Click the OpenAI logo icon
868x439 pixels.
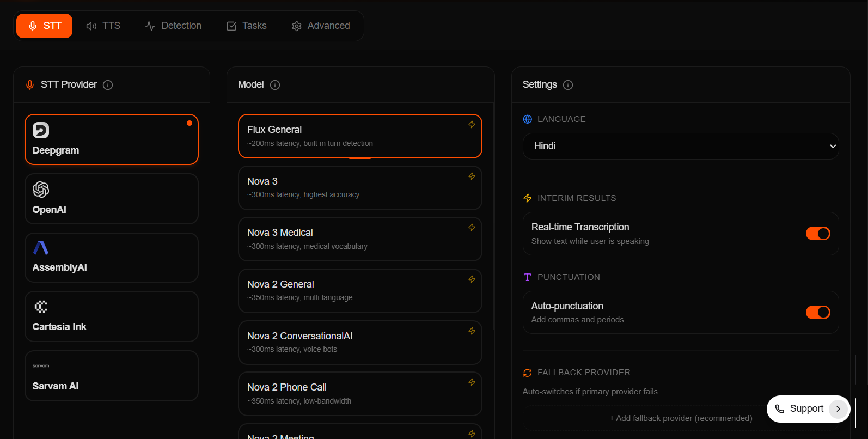41,190
